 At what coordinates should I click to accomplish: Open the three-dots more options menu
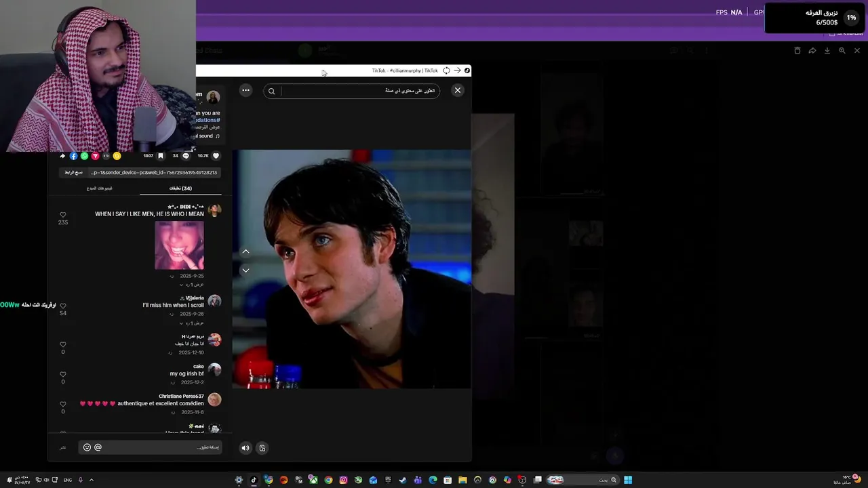point(245,90)
